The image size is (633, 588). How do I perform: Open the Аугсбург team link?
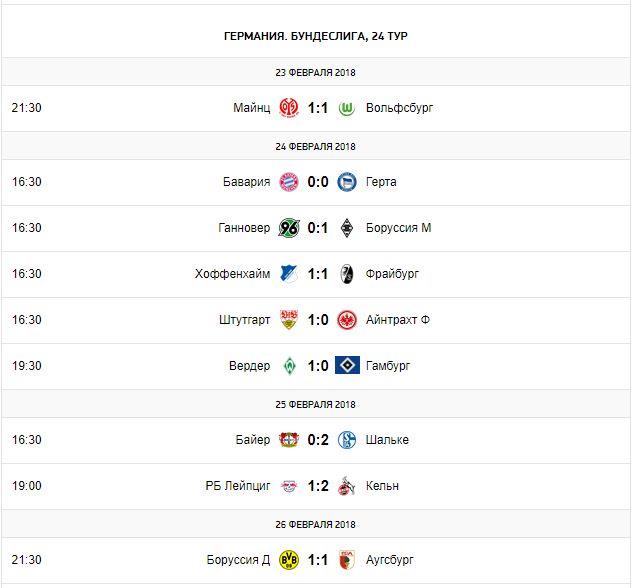[390, 560]
